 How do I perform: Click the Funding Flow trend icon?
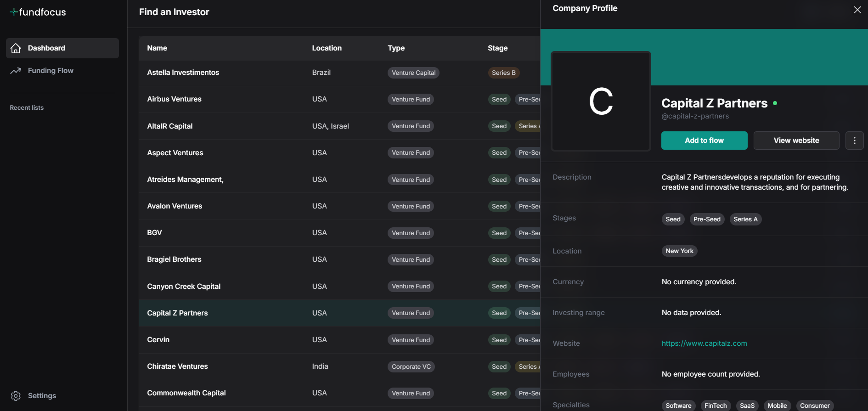click(16, 71)
